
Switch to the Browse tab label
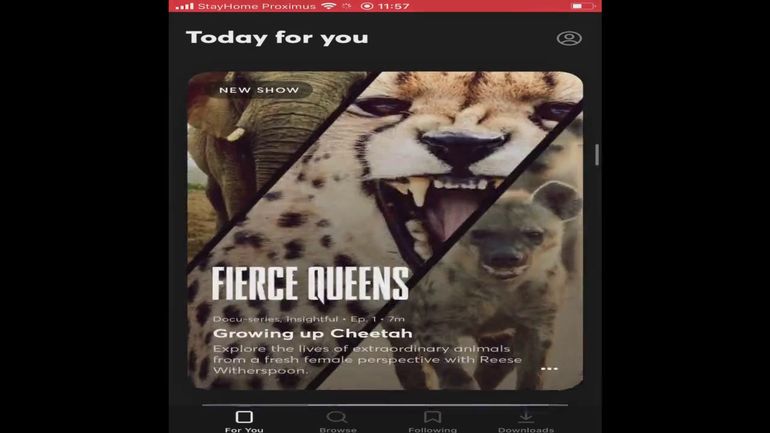pyautogui.click(x=338, y=430)
